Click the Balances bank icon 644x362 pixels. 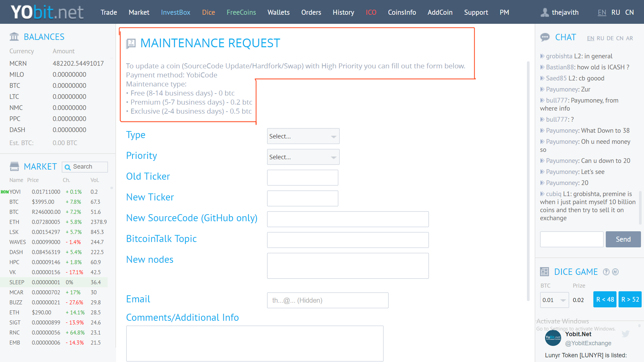(x=14, y=37)
